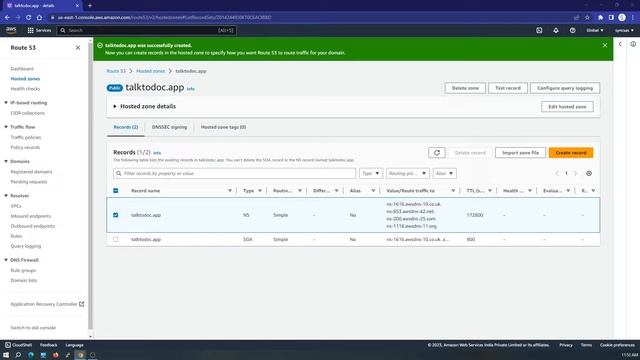The image size is (640, 360).
Task: Click Configure query logging button
Action: 565,88
